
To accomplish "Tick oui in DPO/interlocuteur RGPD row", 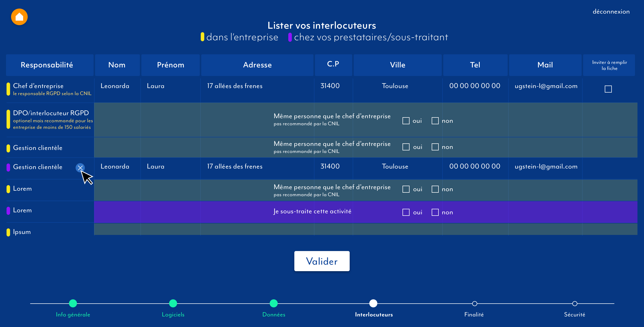I will click(406, 121).
